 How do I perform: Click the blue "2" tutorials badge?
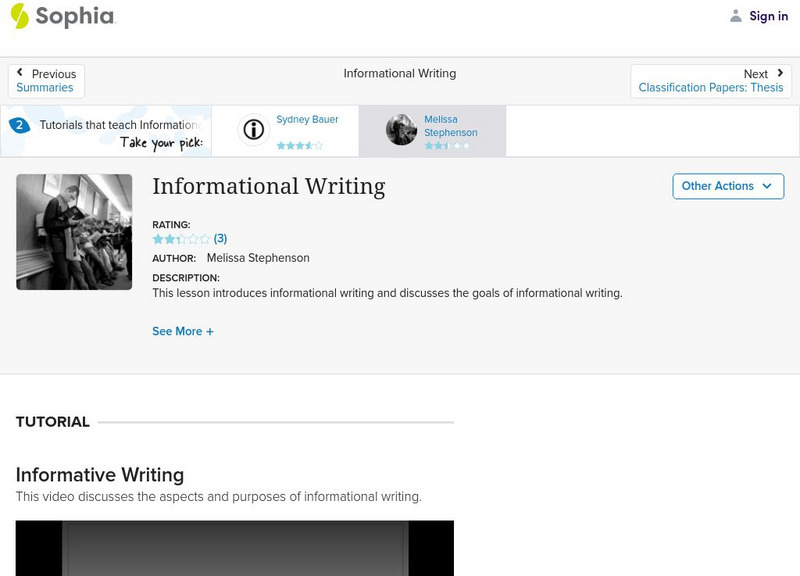pos(22,125)
